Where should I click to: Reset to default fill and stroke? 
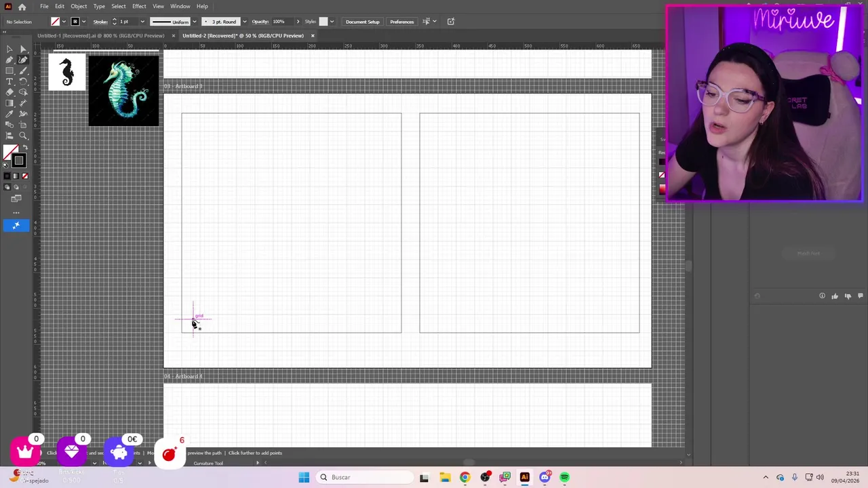pyautogui.click(x=5, y=165)
